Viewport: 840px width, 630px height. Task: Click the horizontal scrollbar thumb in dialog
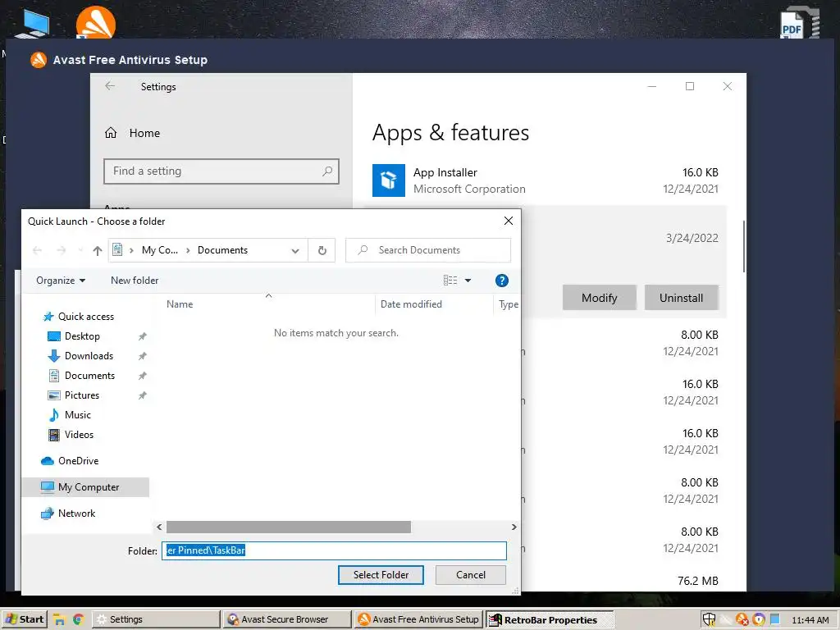click(288, 527)
